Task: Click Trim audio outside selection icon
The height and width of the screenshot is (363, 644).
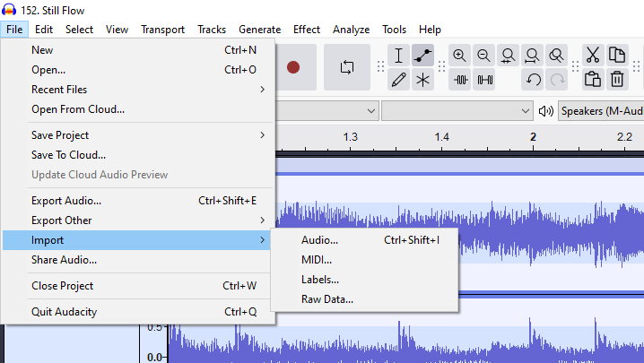Action: 460,80
